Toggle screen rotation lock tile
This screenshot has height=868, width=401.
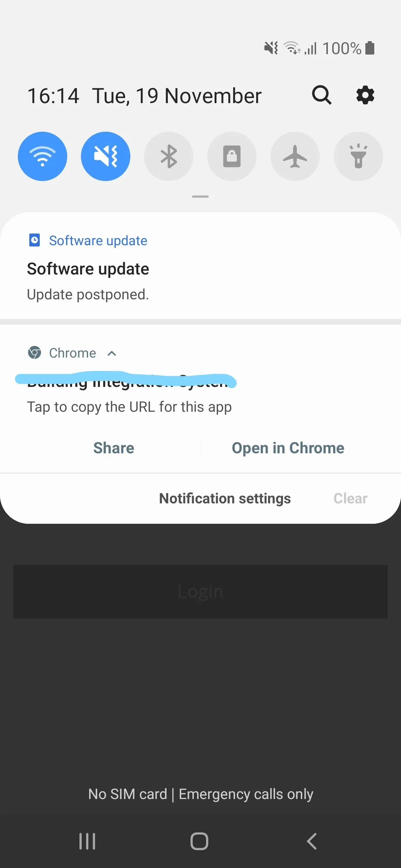(x=232, y=156)
